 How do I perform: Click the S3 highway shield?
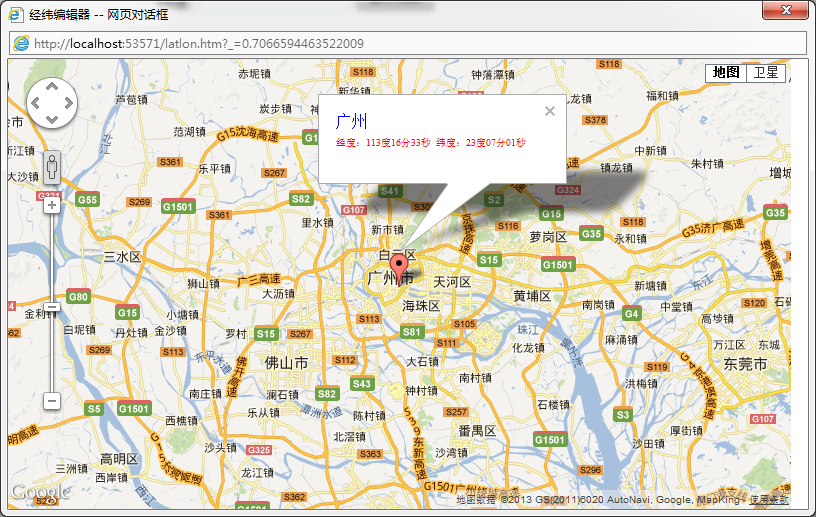[x=623, y=414]
